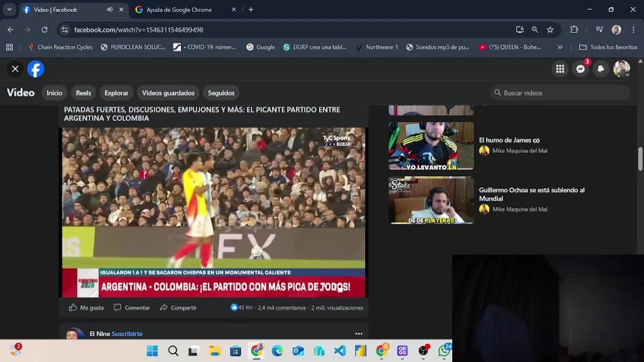Image resolution: width=644 pixels, height=362 pixels.
Task: Open the Google bookmark
Action: pos(260,47)
